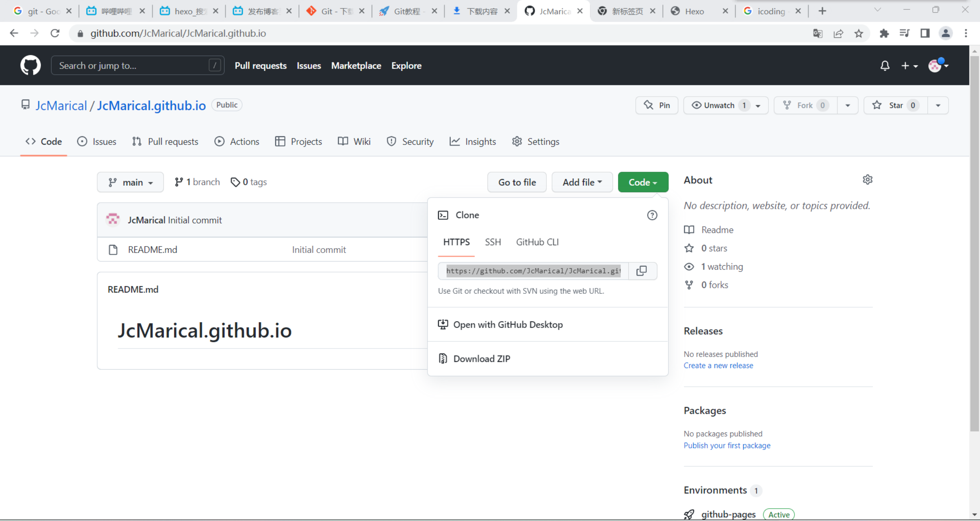Switch to the SSH clone tab

[492, 242]
